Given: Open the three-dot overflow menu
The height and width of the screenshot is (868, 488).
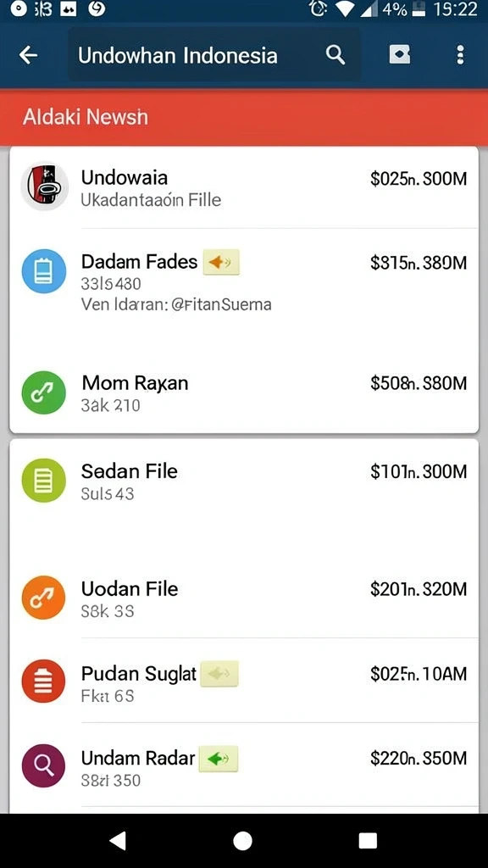Looking at the screenshot, I should click(460, 55).
